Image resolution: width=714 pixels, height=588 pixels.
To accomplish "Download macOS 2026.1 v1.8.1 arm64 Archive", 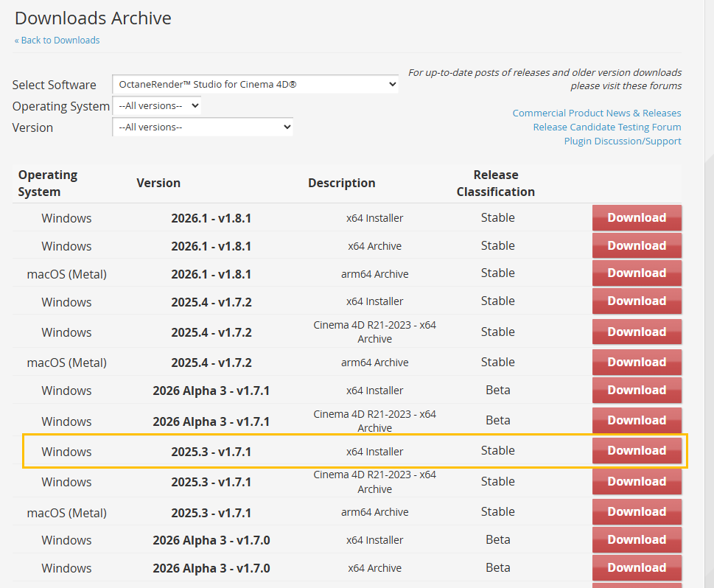I will pyautogui.click(x=637, y=273).
